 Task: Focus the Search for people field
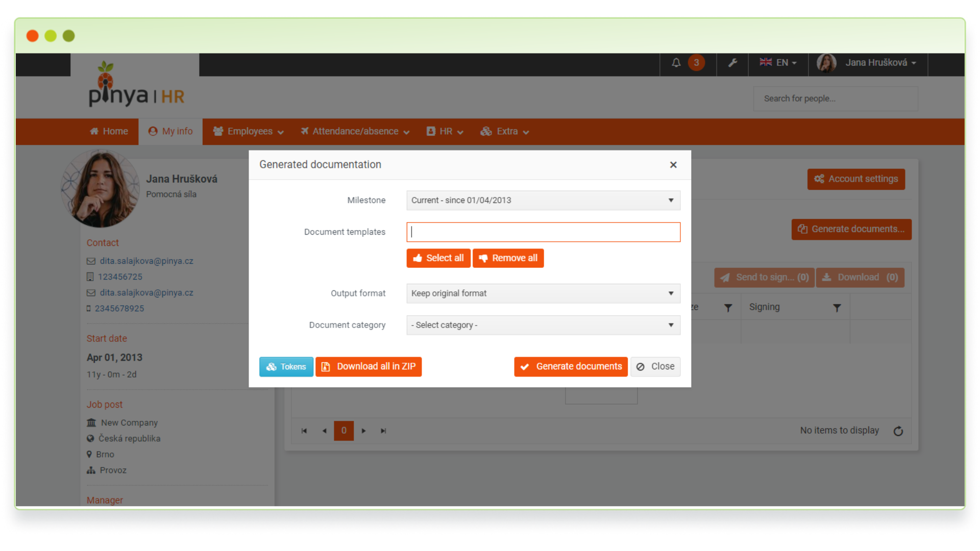[x=836, y=98]
